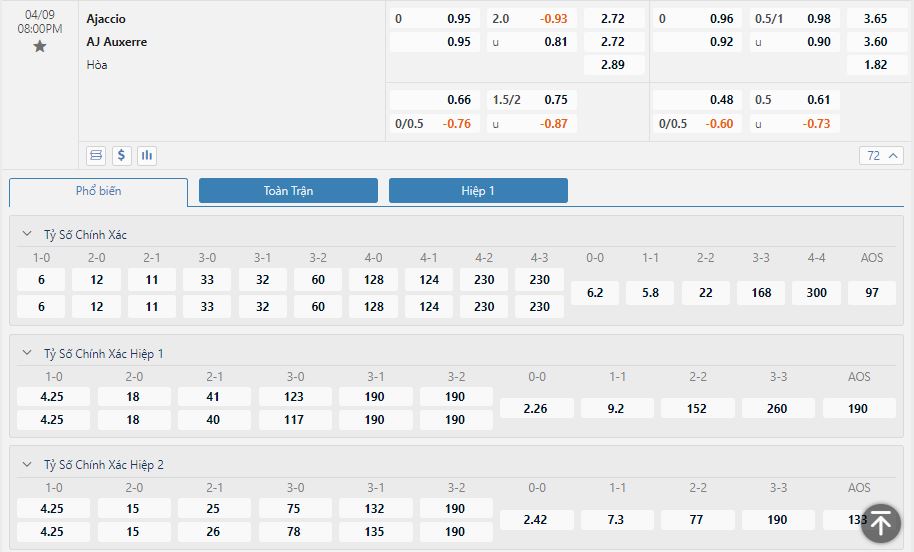The image size is (914, 552).
Task: Open the dollar odds icon
Action: 121,155
